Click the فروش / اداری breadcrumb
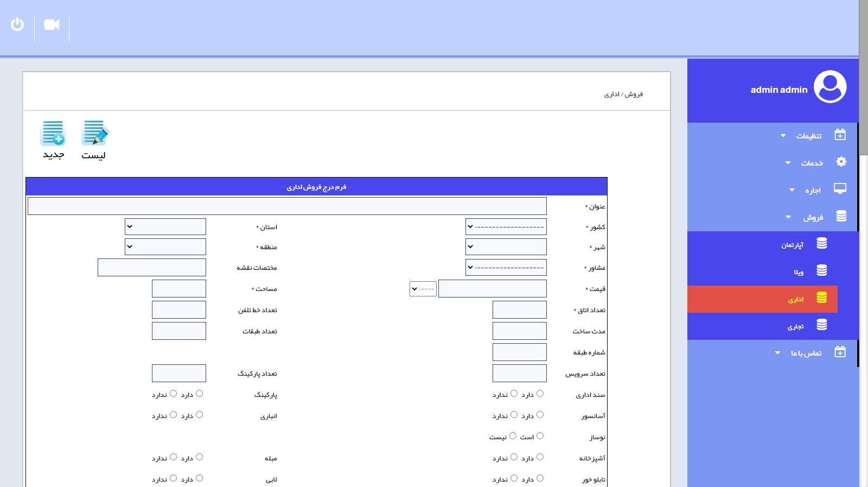Image resolution: width=868 pixels, height=487 pixels. point(623,94)
